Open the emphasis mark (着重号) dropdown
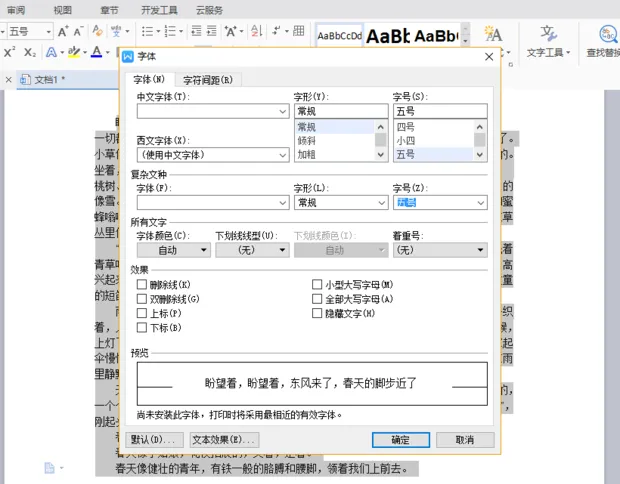Image resolution: width=620 pixels, height=484 pixels. tap(440, 250)
